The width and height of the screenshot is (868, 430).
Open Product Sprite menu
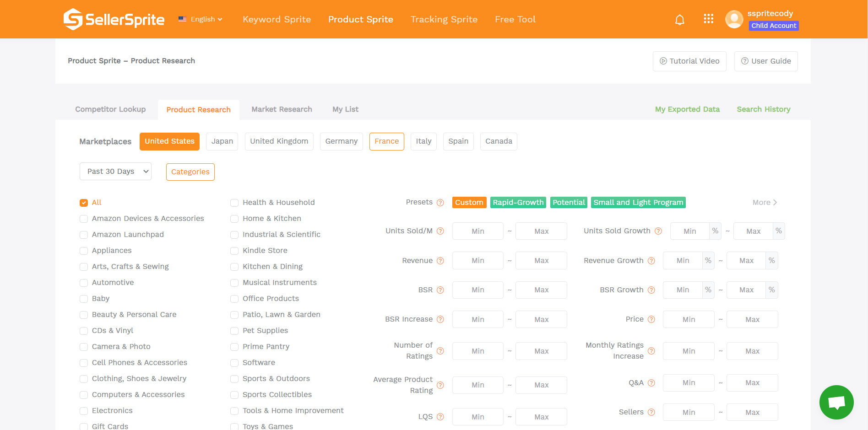coord(361,19)
